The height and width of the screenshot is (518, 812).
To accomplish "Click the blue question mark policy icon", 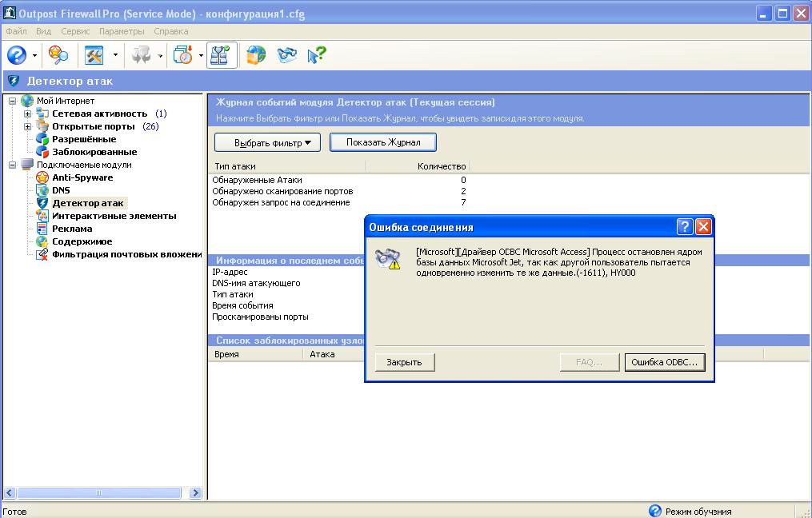I will (x=17, y=55).
